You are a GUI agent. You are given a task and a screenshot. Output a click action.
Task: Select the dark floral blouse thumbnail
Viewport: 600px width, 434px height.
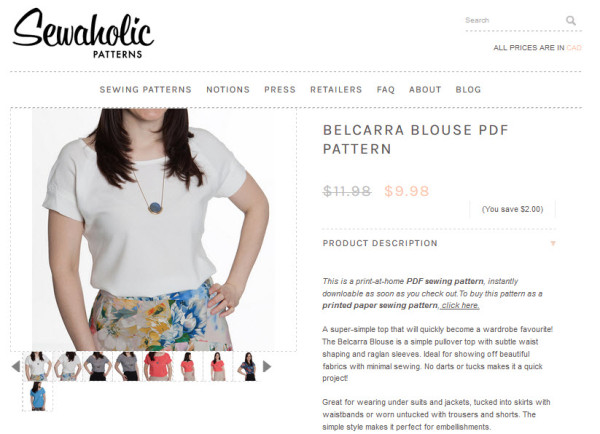pos(248,366)
